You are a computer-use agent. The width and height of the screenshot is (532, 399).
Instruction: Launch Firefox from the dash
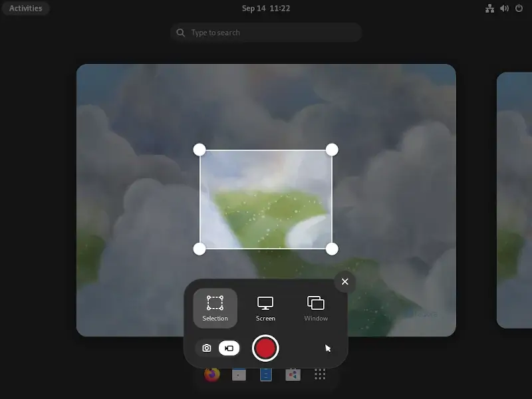tap(212, 374)
